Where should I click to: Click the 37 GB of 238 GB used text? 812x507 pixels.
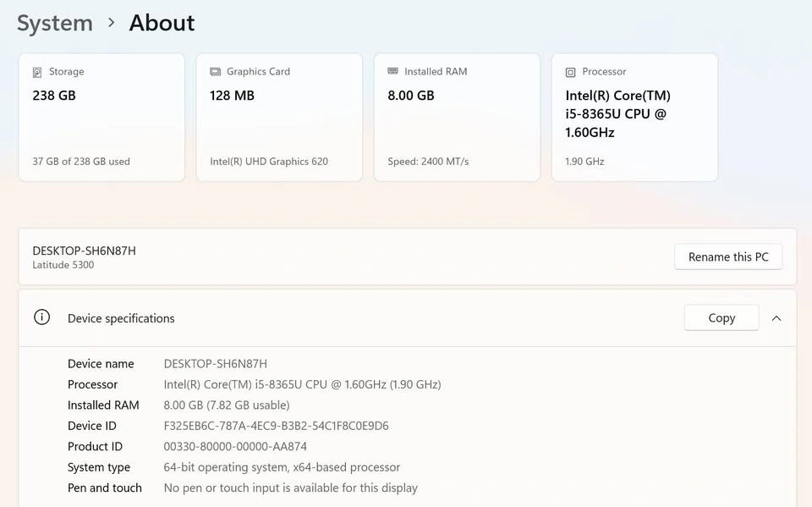81,162
